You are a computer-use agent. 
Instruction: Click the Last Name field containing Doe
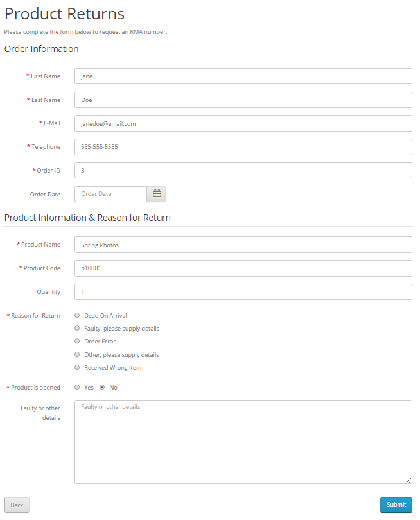coord(243,100)
